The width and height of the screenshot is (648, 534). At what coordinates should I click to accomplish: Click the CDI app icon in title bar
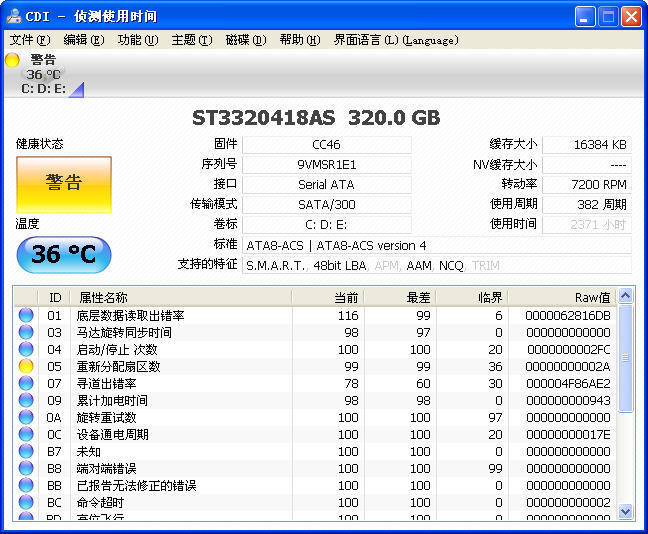pyautogui.click(x=14, y=17)
